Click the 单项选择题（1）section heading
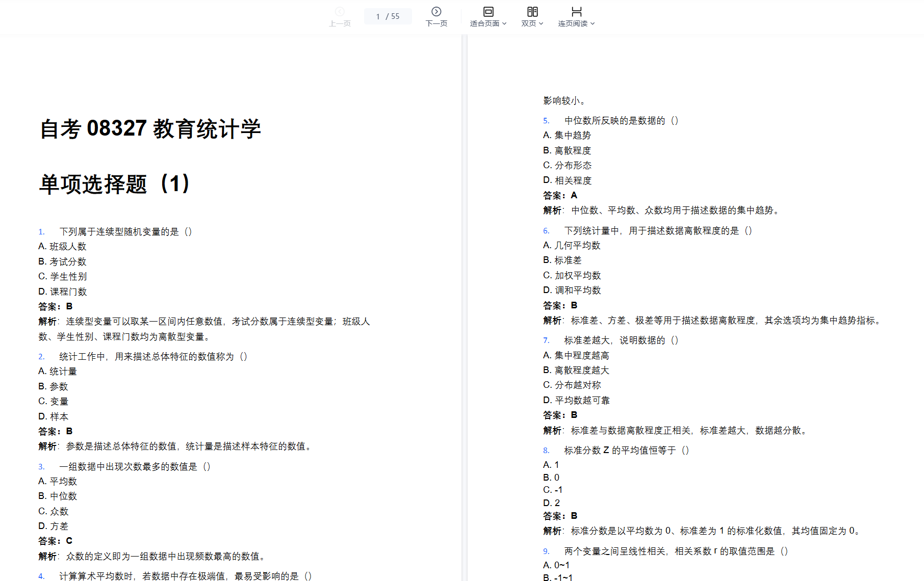Viewport: 924px width, 581px height. [114, 184]
